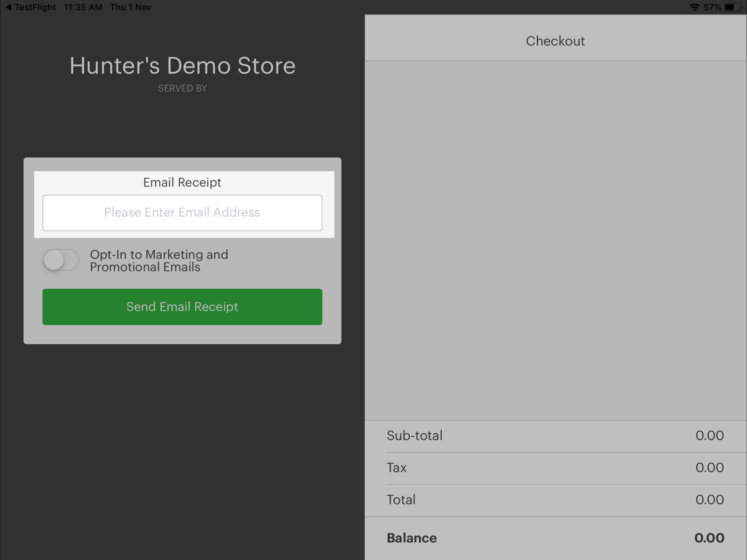Tap Hunter's Demo Store title

point(182,65)
